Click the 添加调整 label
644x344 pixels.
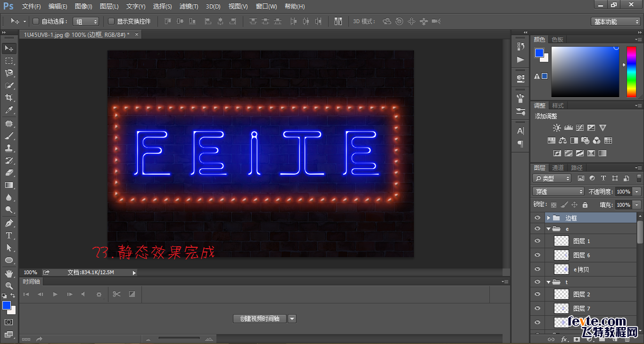[545, 116]
